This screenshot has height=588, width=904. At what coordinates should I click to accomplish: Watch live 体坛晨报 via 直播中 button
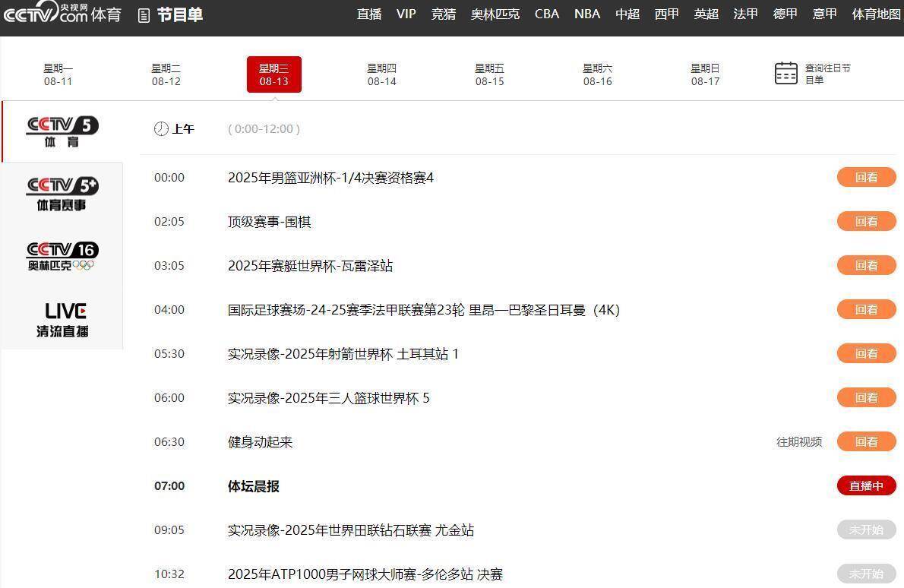pyautogui.click(x=866, y=486)
